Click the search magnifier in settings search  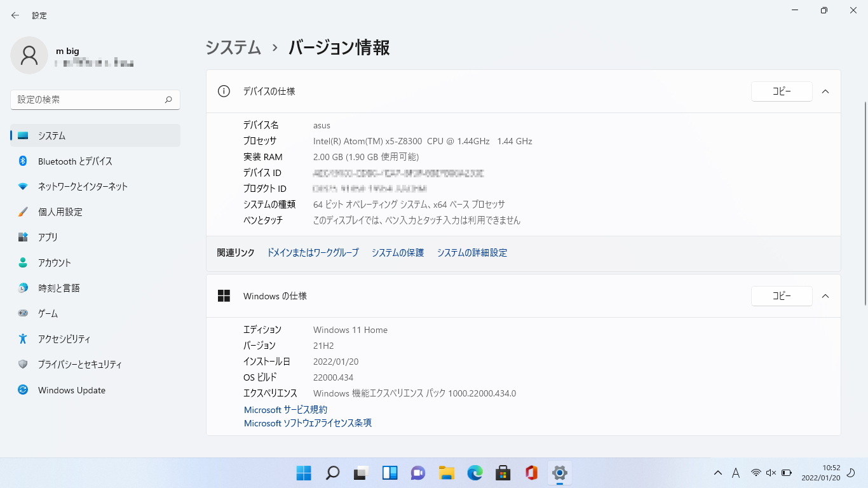click(x=168, y=100)
